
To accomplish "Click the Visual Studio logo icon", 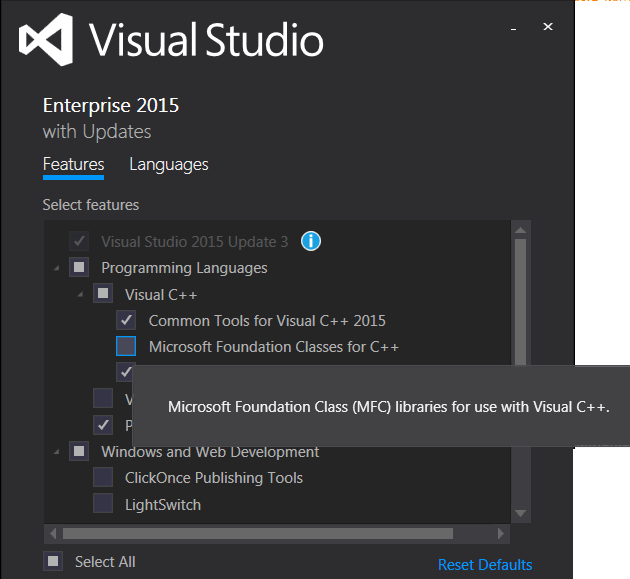I will 47,40.
